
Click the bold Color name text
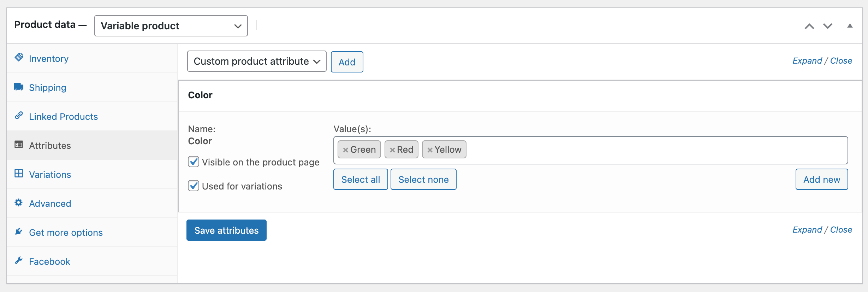pyautogui.click(x=200, y=141)
